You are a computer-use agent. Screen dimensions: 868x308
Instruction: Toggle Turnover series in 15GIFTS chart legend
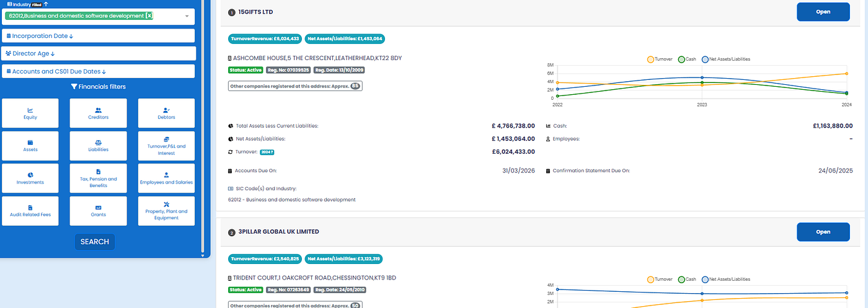point(660,59)
